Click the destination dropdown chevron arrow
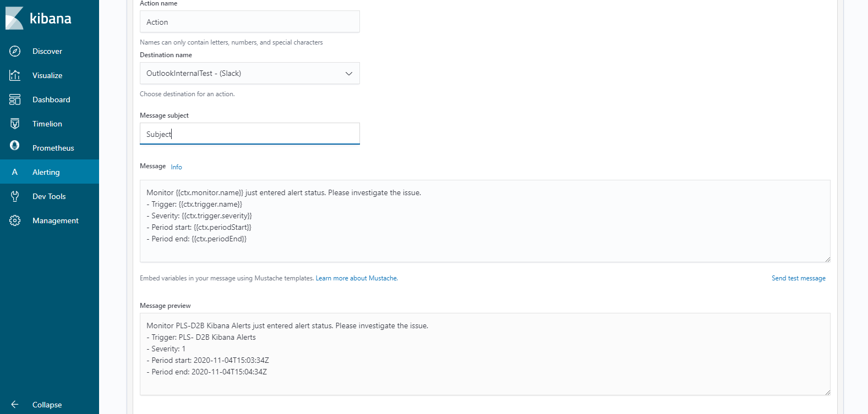This screenshot has height=414, width=868. click(x=348, y=74)
